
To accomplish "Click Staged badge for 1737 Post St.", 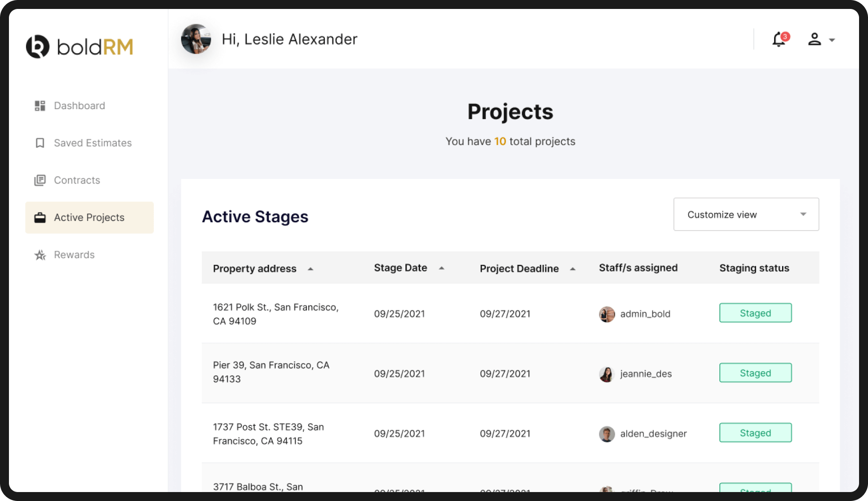I will pyautogui.click(x=755, y=433).
